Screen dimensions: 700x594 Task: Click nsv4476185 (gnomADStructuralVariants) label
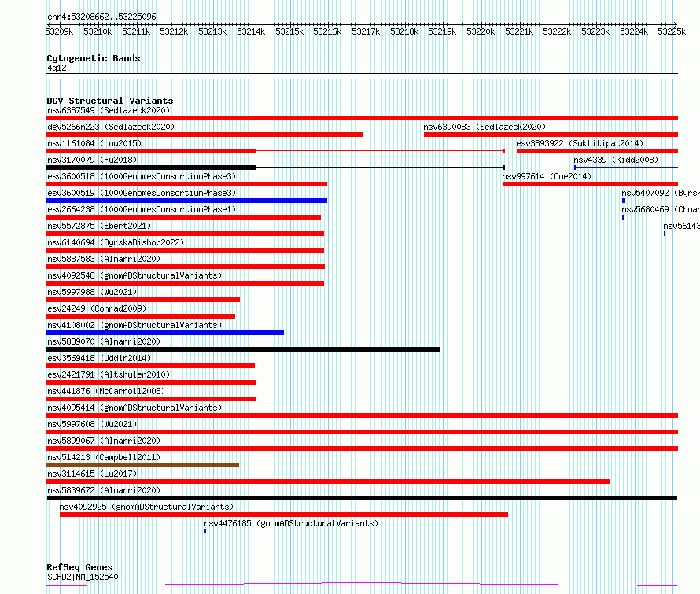(x=291, y=523)
